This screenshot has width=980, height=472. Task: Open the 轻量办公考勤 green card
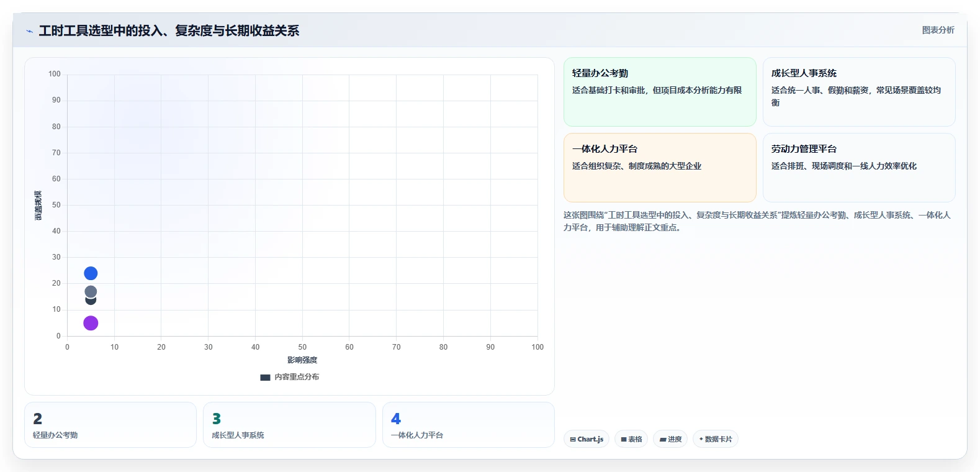[x=660, y=92]
